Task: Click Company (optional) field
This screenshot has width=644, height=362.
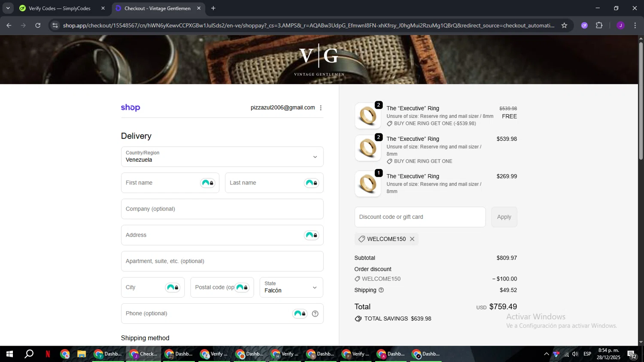Action: [222, 209]
